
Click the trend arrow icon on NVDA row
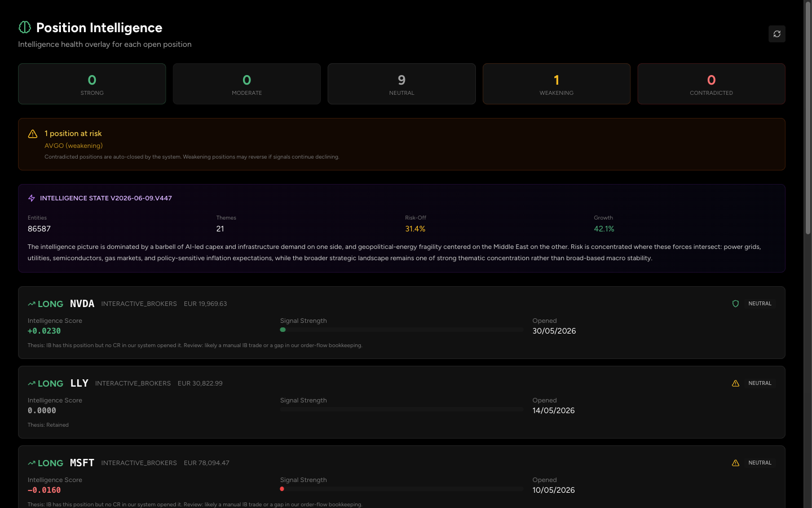(32, 304)
